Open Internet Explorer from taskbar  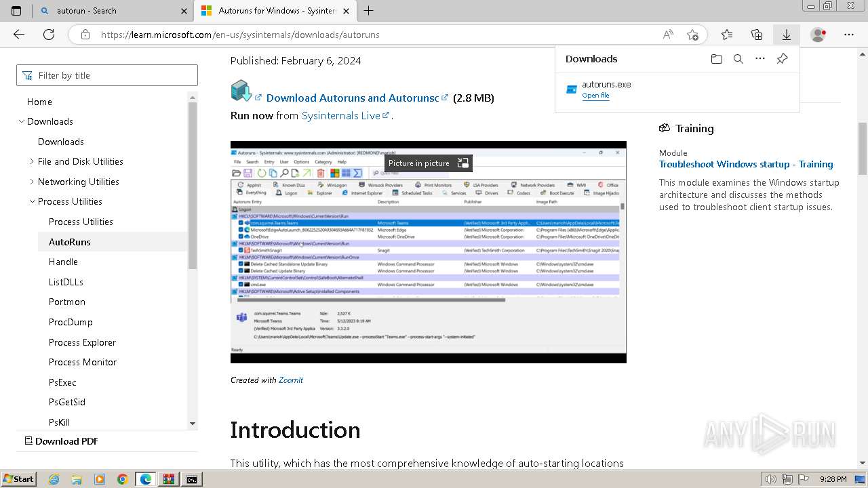54,479
